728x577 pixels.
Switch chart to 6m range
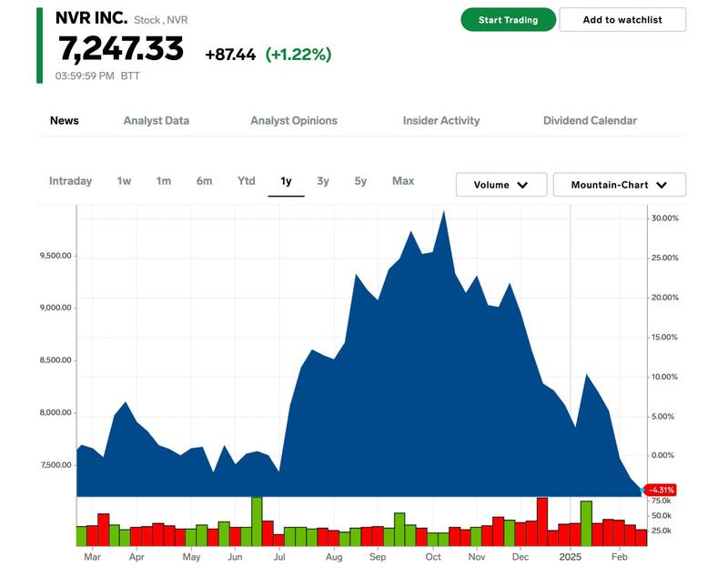click(x=204, y=181)
